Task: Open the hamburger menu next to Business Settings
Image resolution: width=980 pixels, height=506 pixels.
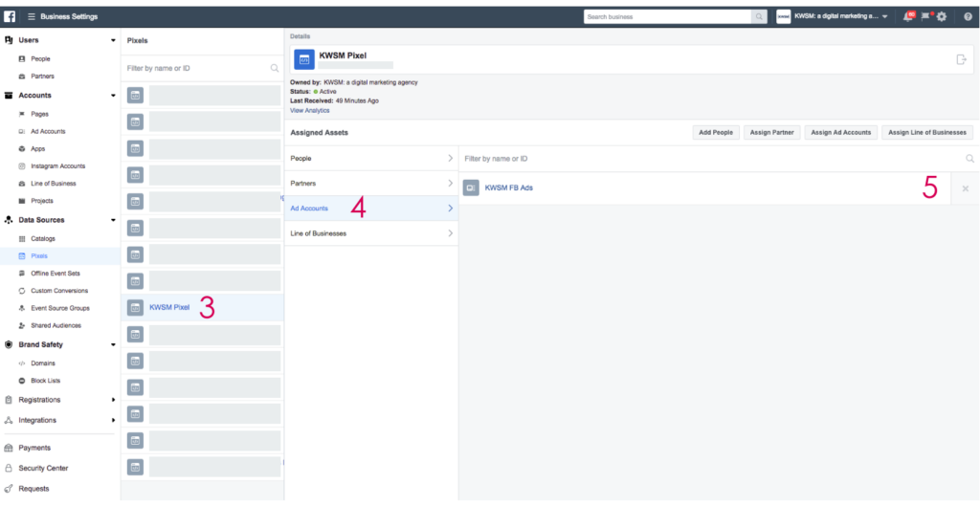Action: (x=32, y=16)
